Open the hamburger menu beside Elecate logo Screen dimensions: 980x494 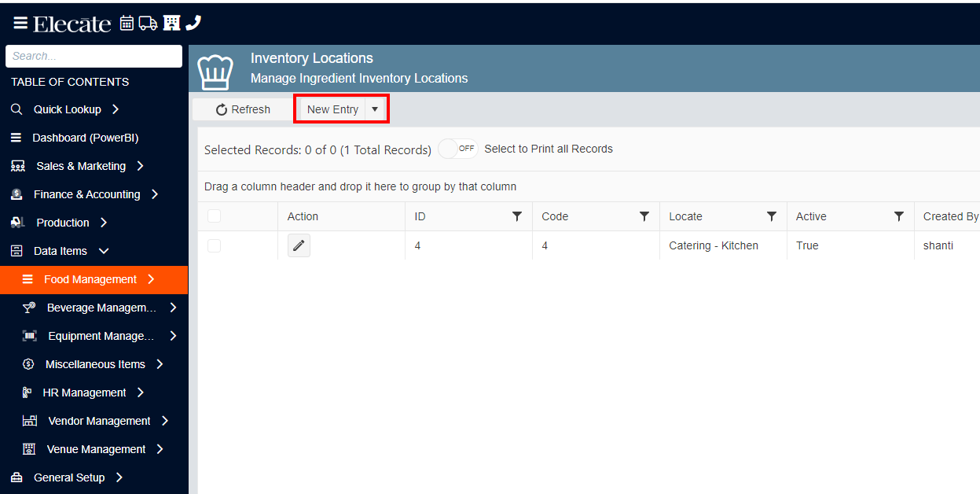coord(20,23)
